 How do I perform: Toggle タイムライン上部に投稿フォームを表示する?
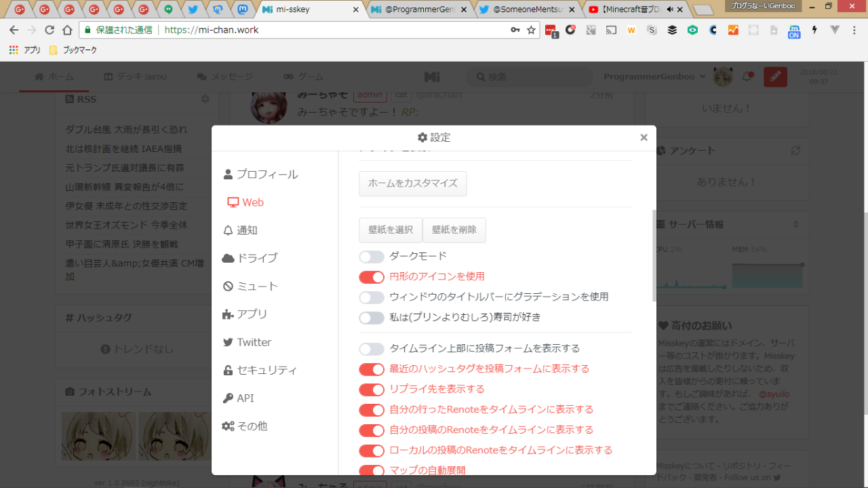[372, 349]
